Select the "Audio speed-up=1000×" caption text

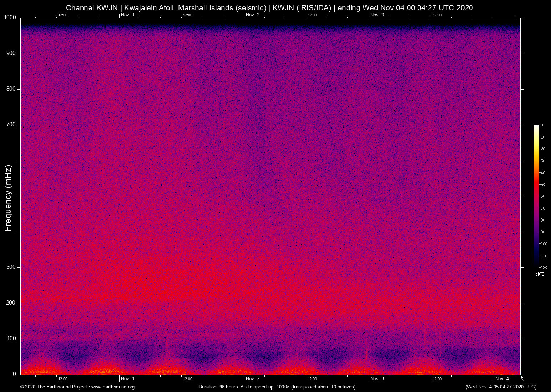pos(265,387)
